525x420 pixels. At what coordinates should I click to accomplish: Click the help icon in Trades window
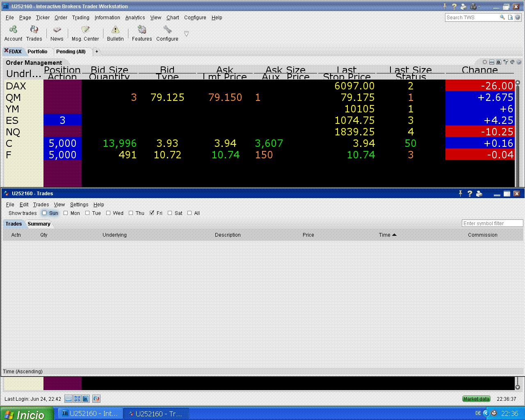(470, 193)
